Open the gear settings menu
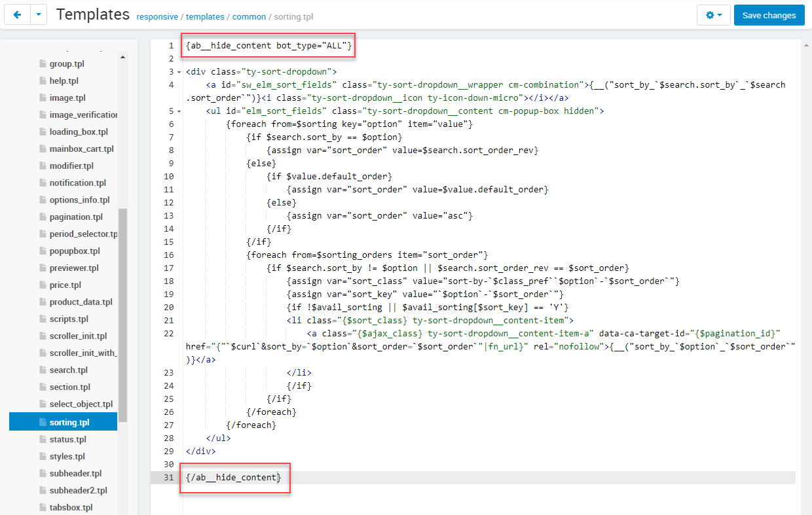812x515 pixels. pos(714,15)
